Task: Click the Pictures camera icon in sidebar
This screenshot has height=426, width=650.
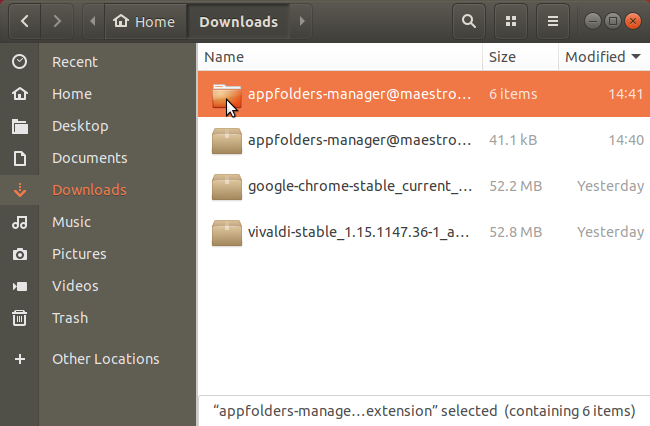Action: click(x=19, y=254)
